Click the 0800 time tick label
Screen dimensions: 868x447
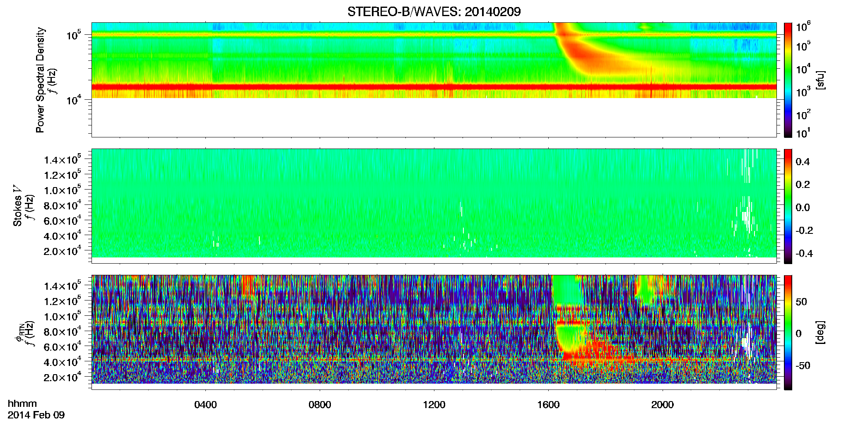pyautogui.click(x=320, y=405)
